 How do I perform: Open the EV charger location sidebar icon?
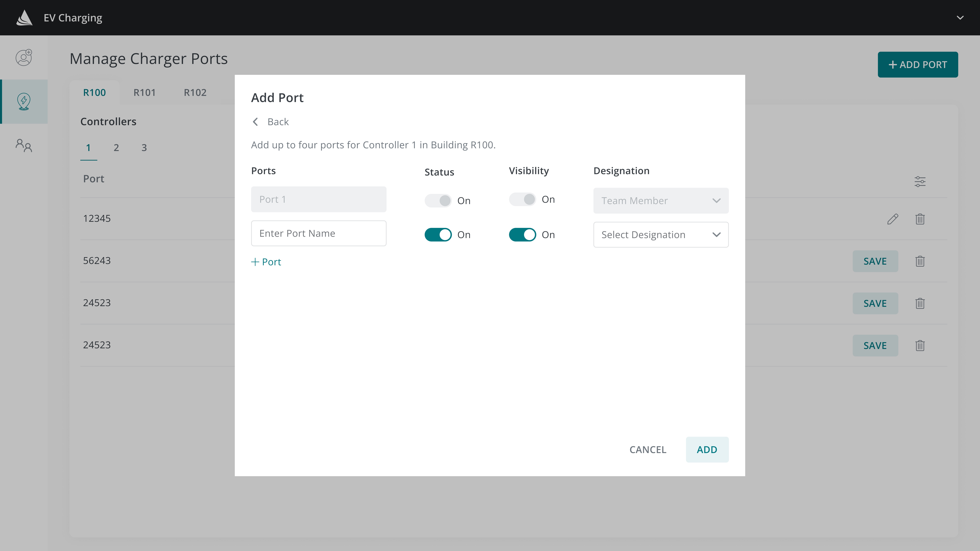click(24, 102)
